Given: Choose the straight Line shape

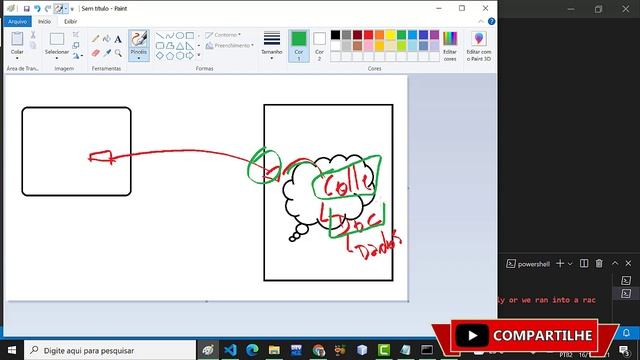Looking at the screenshot, I should coord(160,36).
